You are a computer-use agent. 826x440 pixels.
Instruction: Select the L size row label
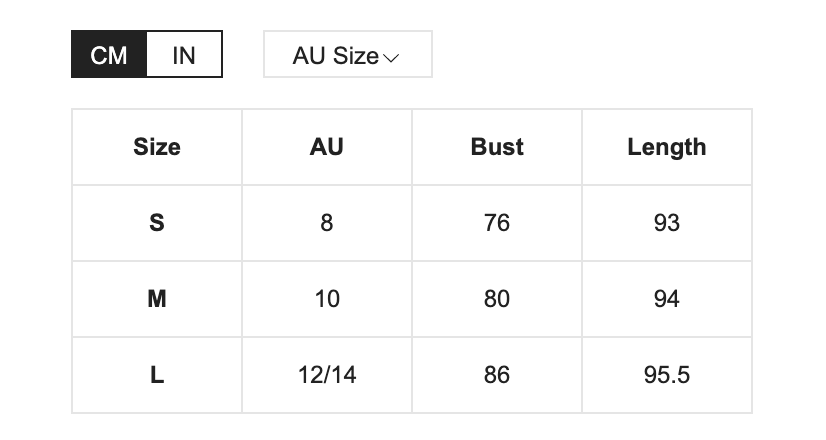point(157,375)
